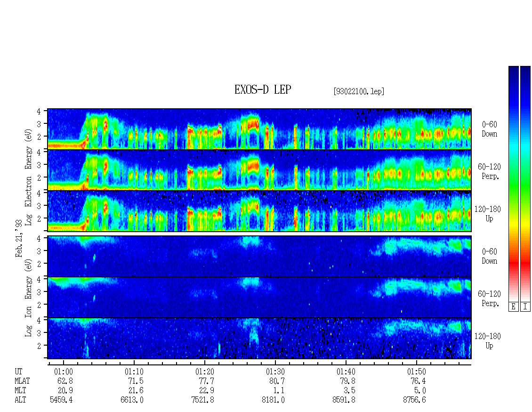Select MLAT value 76.4
The height and width of the screenshot is (412, 532).
pos(418,381)
